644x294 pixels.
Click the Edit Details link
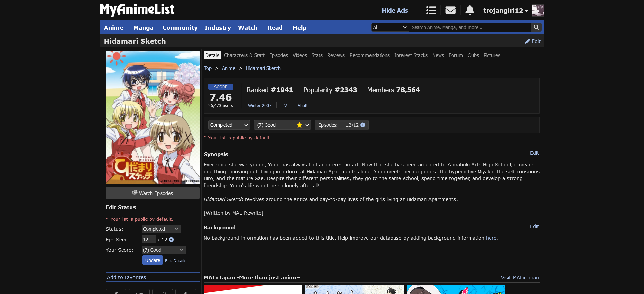coord(176,261)
